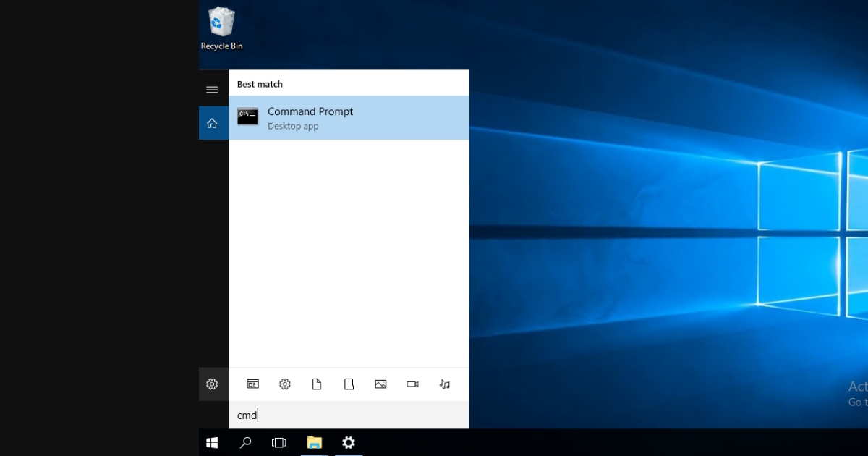The height and width of the screenshot is (456, 868).
Task: Open the settings search filter
Action: tap(284, 384)
